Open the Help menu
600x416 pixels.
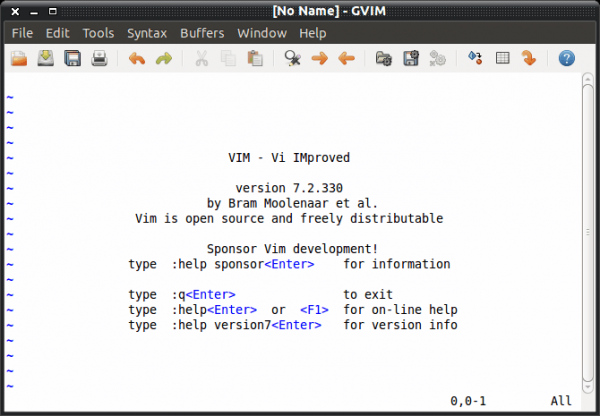[x=313, y=33]
